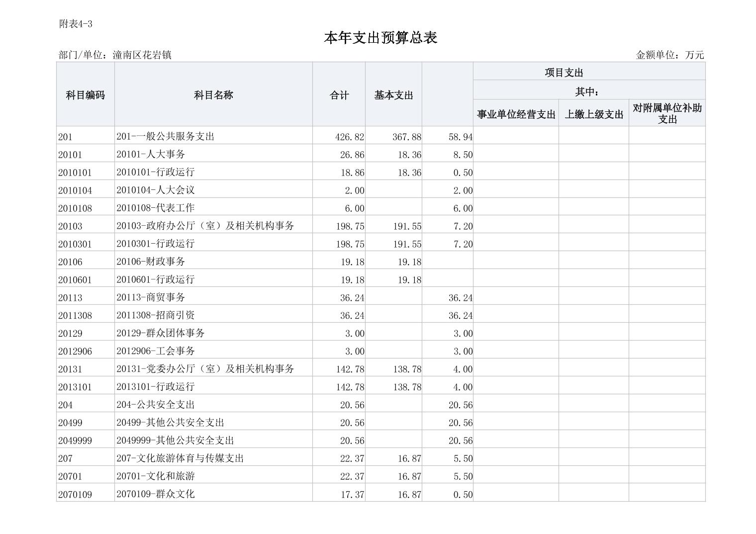Click the 上缴上级支出 header
The height and width of the screenshot is (534, 756).
point(593,114)
